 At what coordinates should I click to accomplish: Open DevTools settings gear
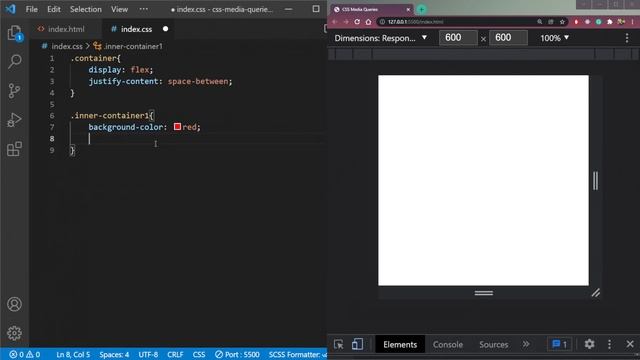pyautogui.click(x=589, y=344)
